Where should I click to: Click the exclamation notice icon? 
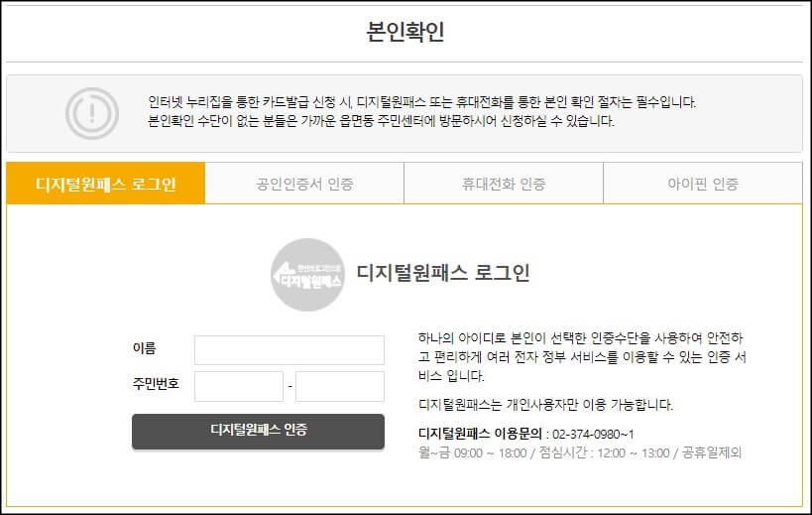tap(92, 113)
